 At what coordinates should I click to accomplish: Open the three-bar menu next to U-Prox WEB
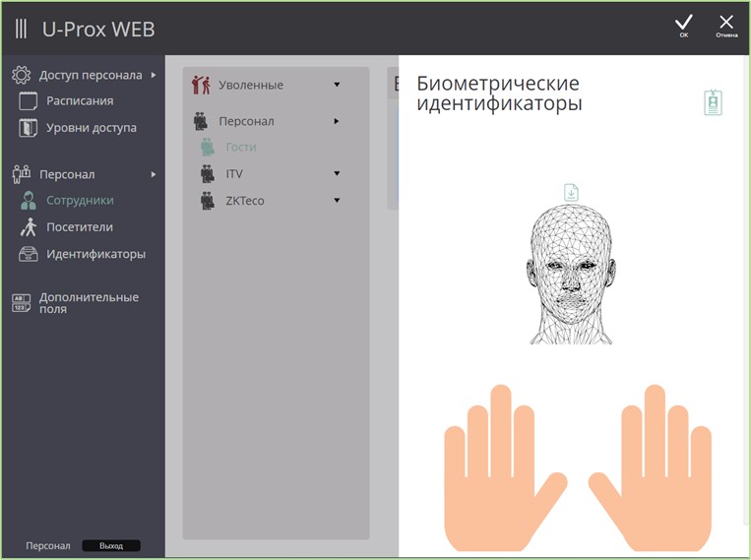pyautogui.click(x=21, y=29)
